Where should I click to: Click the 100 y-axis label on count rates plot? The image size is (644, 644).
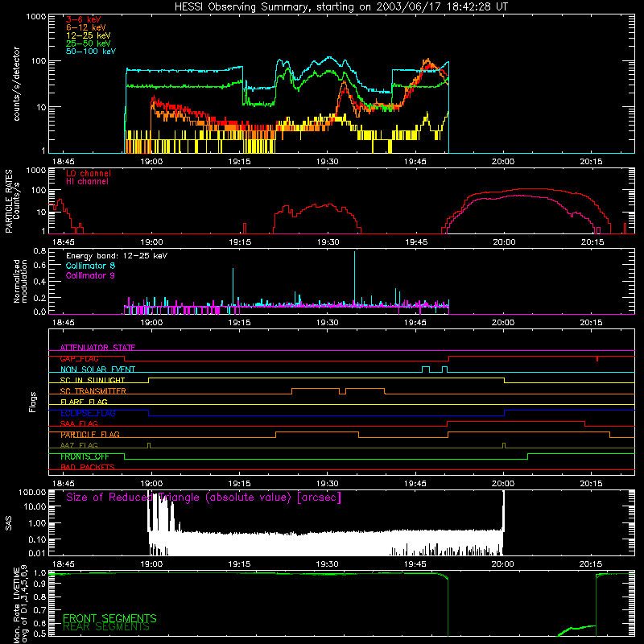click(x=38, y=61)
